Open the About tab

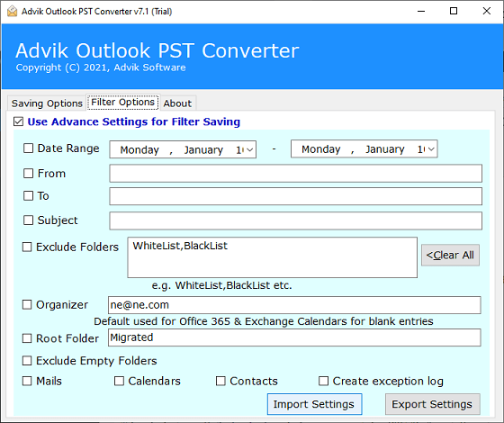coord(177,103)
